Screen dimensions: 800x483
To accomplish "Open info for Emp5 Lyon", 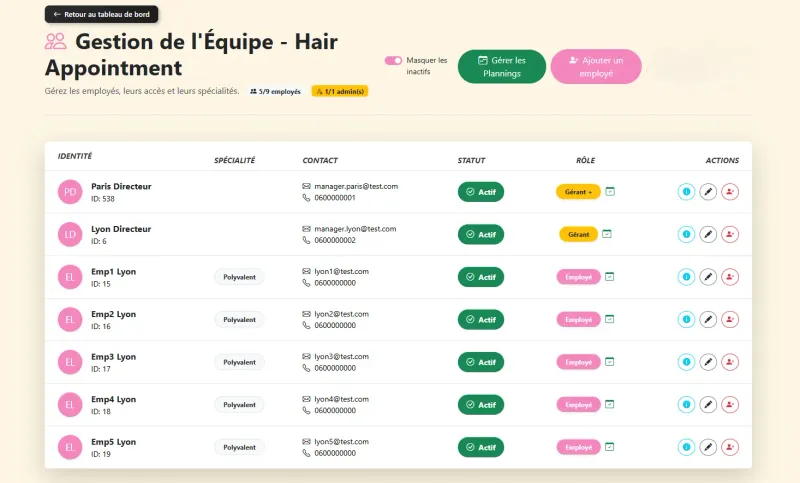I will (x=686, y=447).
